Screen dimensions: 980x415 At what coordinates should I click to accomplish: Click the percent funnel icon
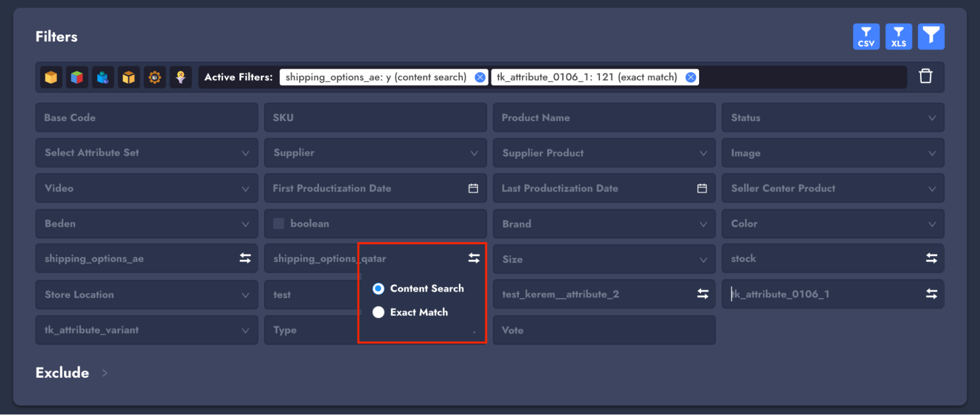[180, 77]
